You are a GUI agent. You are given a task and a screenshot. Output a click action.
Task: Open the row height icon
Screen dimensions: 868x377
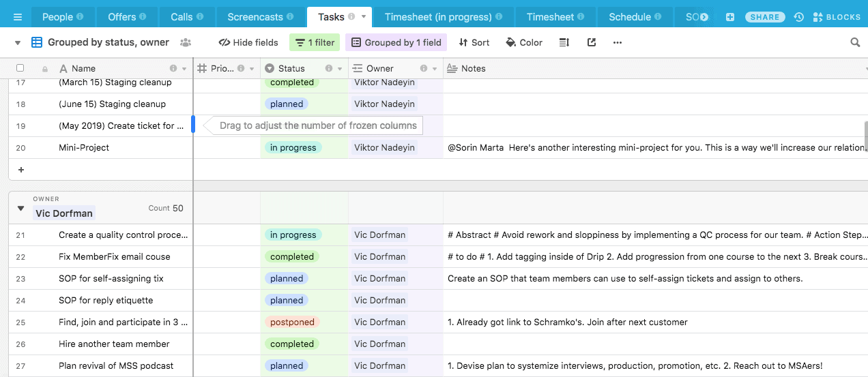tap(564, 42)
